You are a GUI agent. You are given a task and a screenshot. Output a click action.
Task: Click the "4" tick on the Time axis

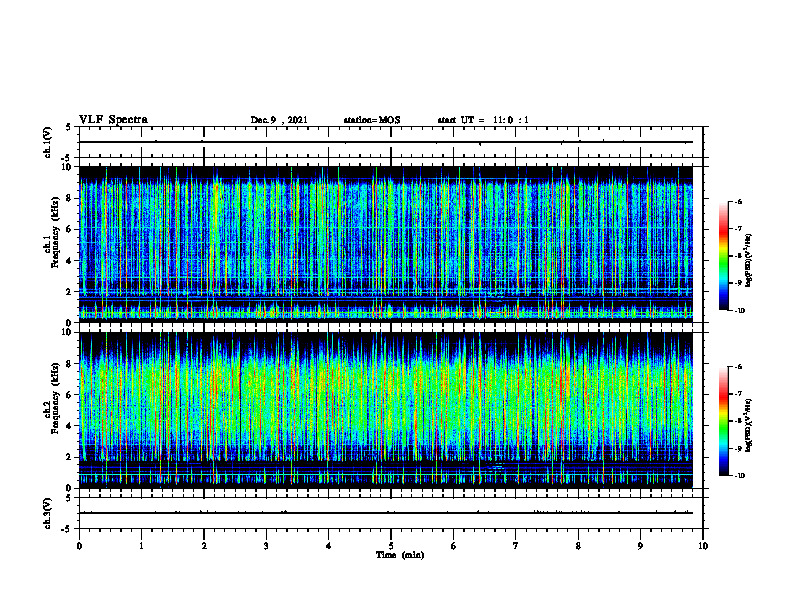[x=329, y=546]
